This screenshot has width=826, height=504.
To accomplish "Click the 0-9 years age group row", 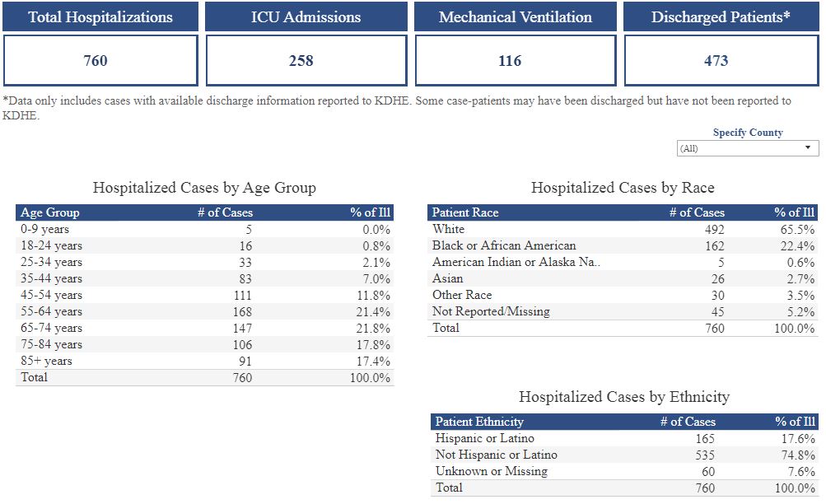I will point(45,229).
